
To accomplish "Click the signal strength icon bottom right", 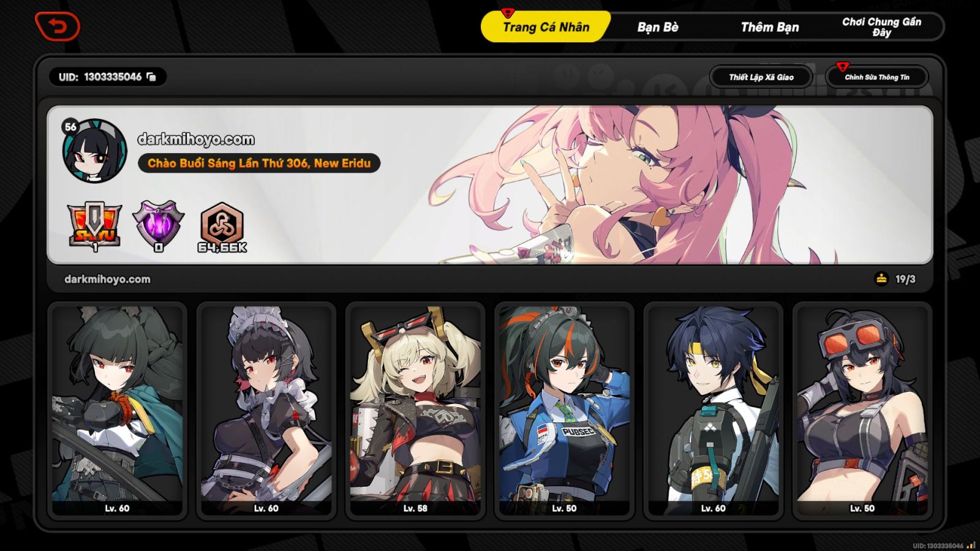I will pos(971,545).
